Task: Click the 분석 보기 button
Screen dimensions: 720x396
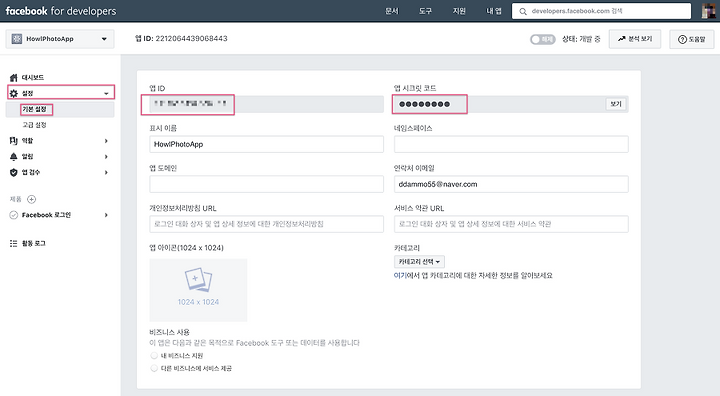Action: pos(635,39)
